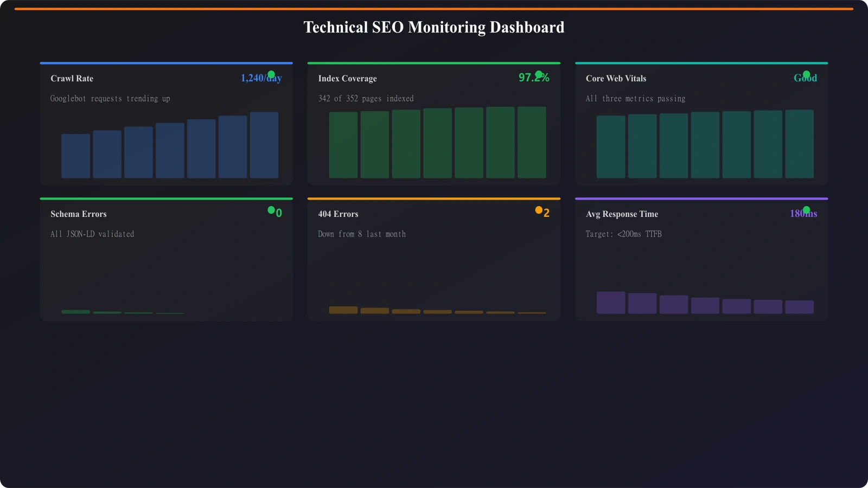Select the 404 Errors panel header
The width and height of the screenshot is (868, 488).
pos(338,214)
